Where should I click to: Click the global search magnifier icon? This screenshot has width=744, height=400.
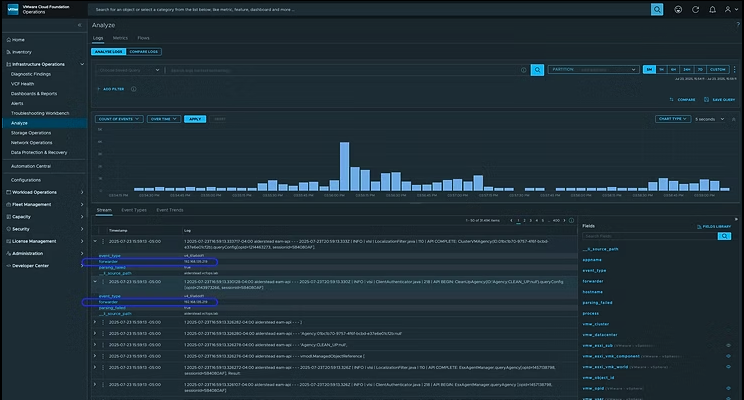point(657,9)
